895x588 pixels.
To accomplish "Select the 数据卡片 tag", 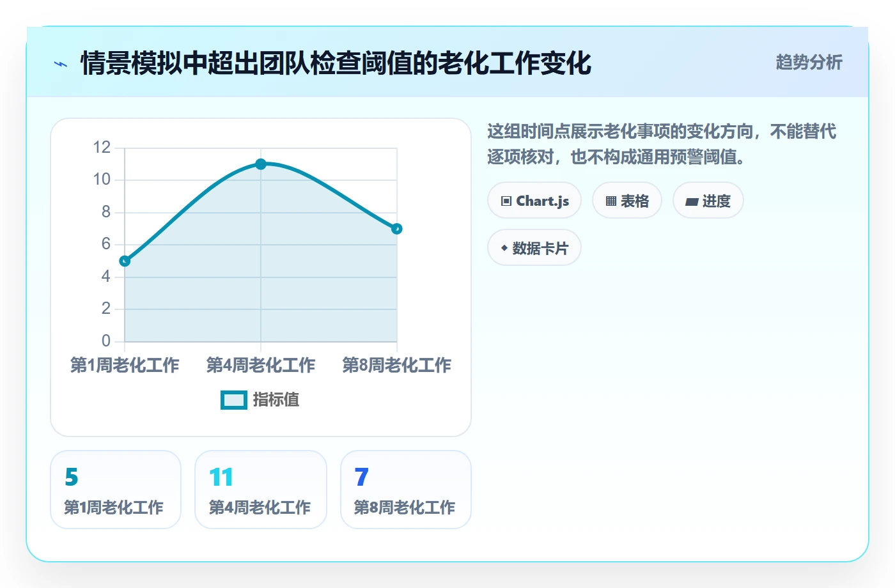I will (x=534, y=248).
